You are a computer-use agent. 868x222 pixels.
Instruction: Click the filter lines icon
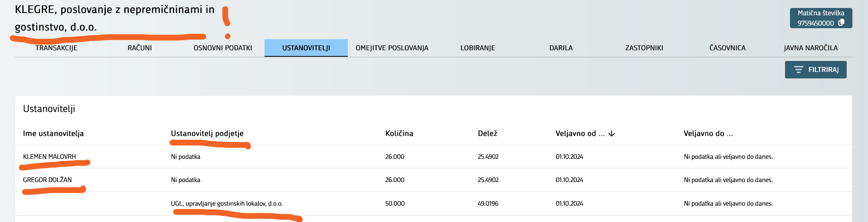798,70
